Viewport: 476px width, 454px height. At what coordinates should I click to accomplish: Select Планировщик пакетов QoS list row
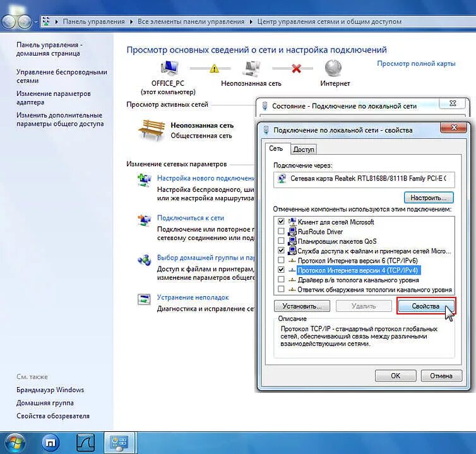(x=364, y=241)
